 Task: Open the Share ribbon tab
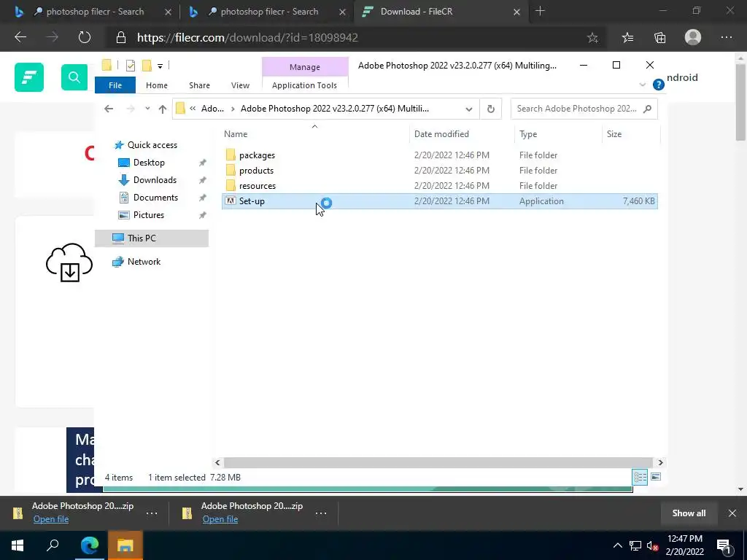click(199, 85)
